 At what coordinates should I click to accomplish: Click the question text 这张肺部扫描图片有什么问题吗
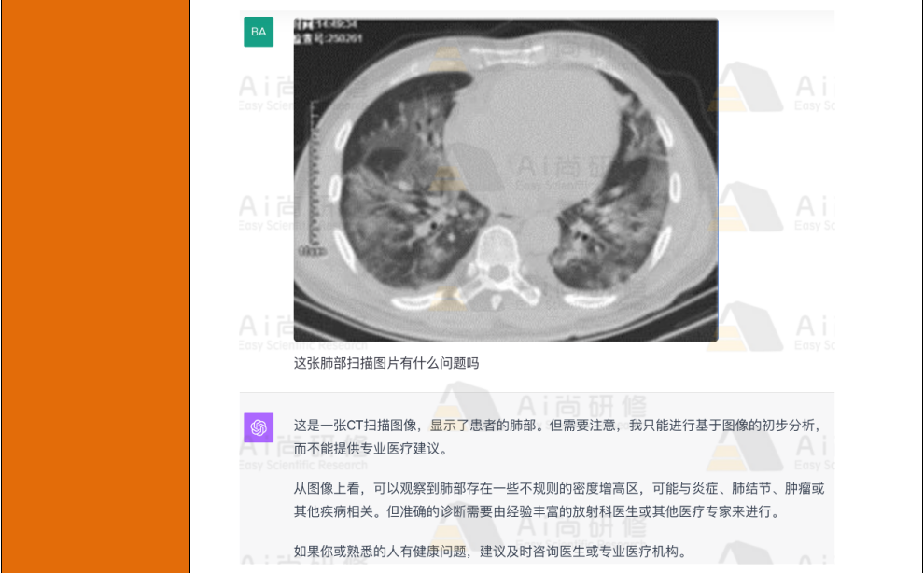point(386,363)
